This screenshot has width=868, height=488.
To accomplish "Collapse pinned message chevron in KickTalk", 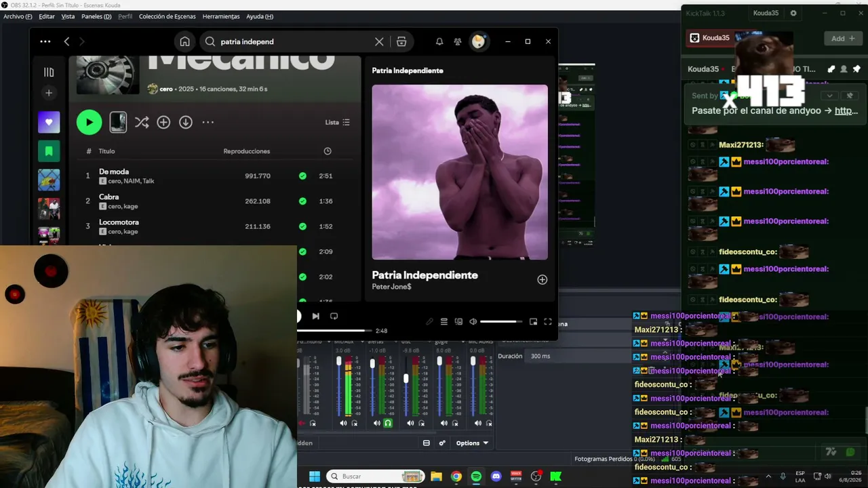I will point(829,96).
